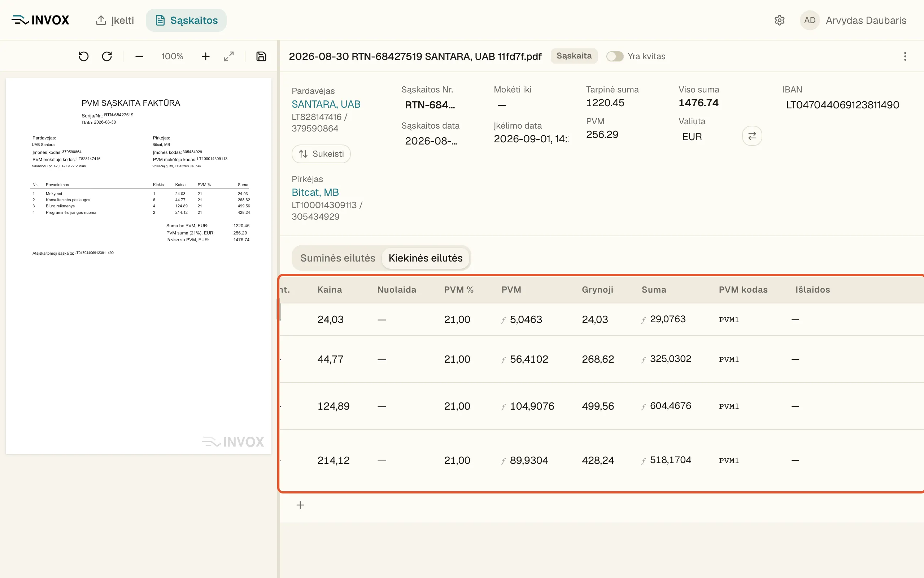Open the three-dot more options menu

tap(905, 57)
